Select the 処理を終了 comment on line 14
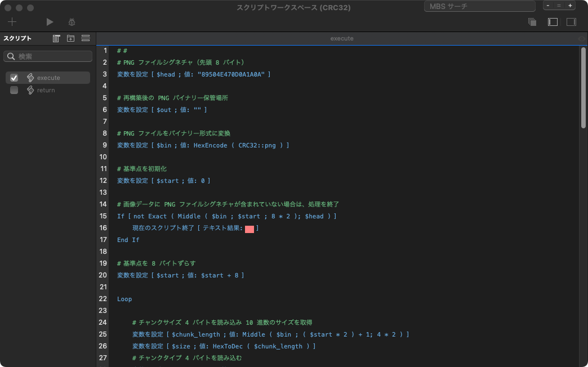 click(x=228, y=204)
